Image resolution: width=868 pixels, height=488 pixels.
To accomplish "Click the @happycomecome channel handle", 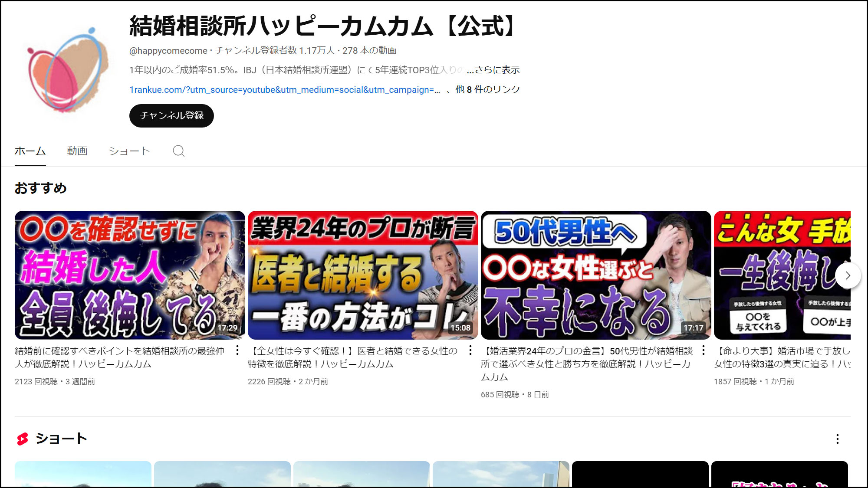I will [168, 51].
